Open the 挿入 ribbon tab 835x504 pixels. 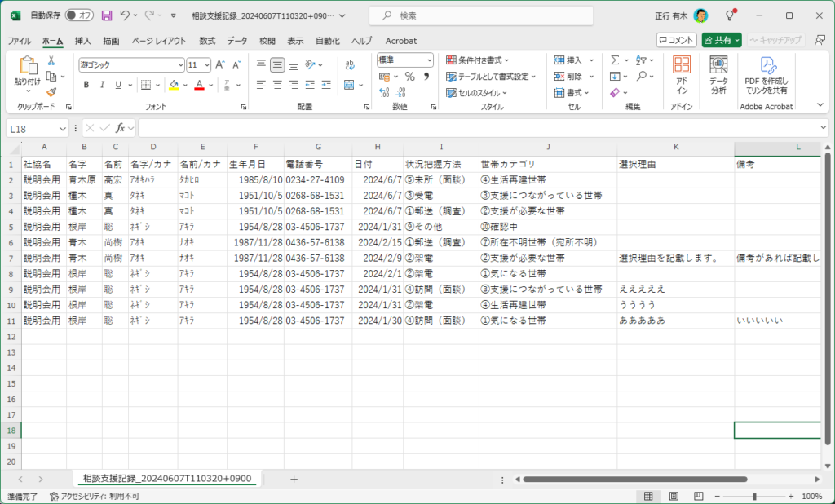click(x=82, y=40)
